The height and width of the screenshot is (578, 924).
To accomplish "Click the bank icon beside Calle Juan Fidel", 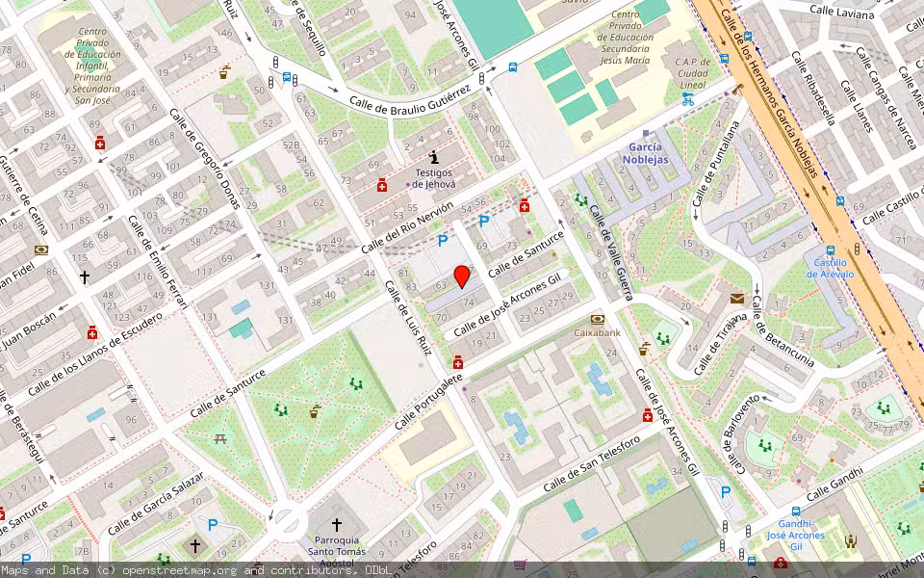I will [41, 250].
